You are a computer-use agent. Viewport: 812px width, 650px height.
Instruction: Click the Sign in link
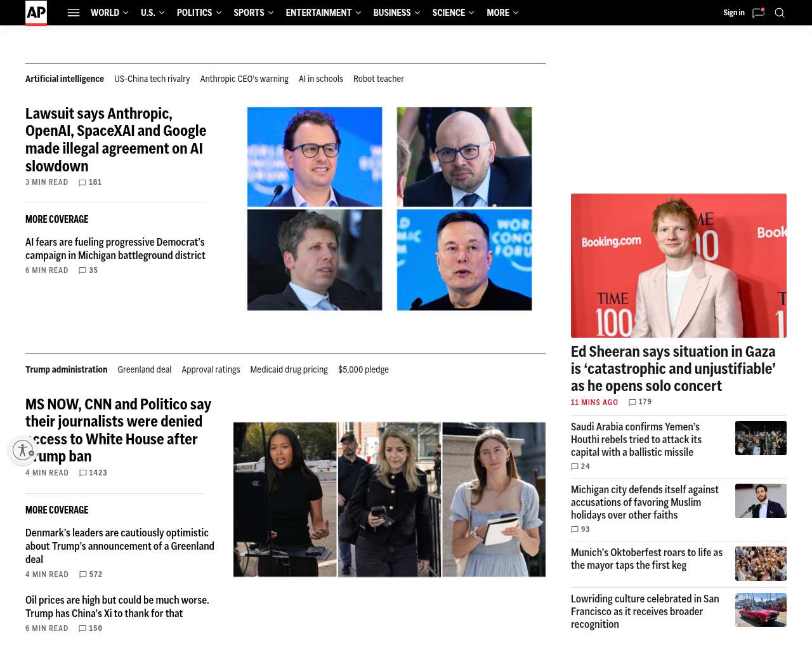(x=734, y=13)
